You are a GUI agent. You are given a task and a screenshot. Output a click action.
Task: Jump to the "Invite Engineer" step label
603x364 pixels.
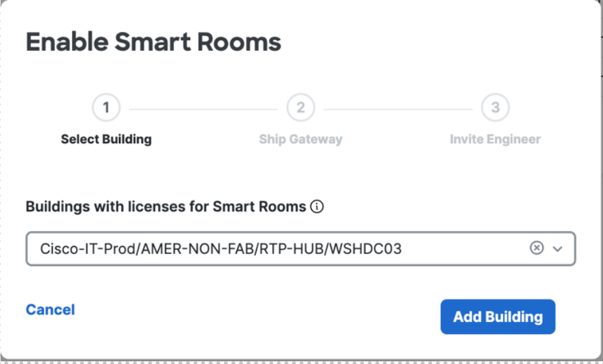(495, 139)
